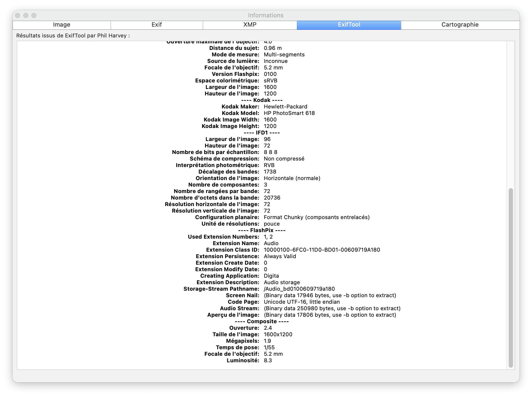Click the Informations window title

[x=266, y=15]
